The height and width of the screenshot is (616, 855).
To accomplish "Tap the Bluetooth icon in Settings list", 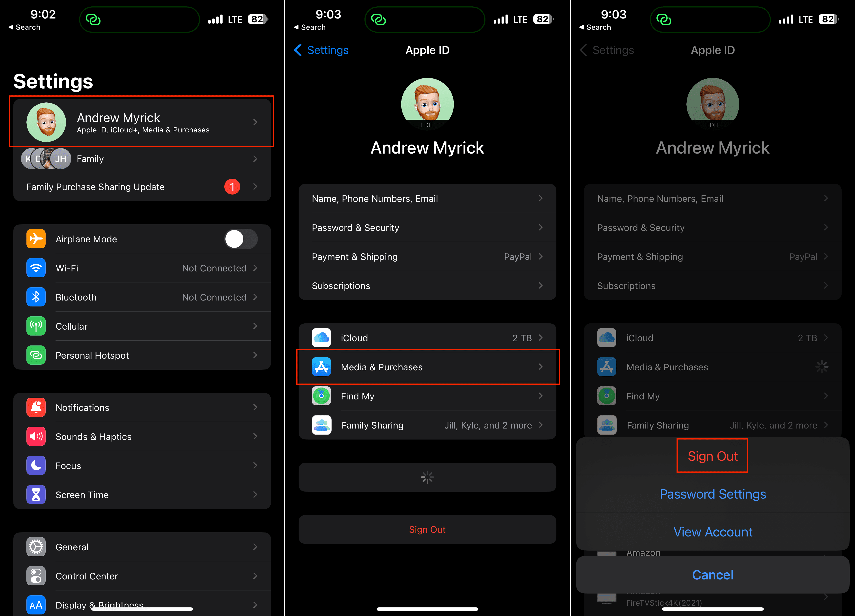I will tap(36, 297).
